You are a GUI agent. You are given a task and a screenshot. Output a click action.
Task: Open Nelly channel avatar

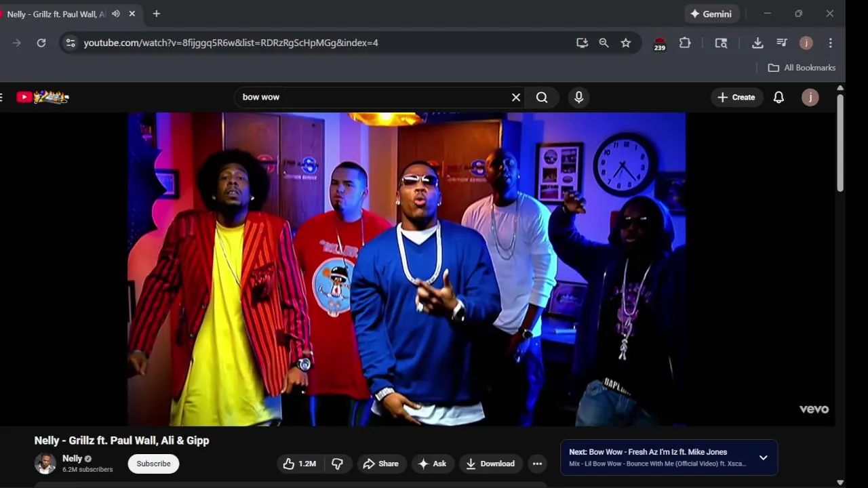point(45,464)
